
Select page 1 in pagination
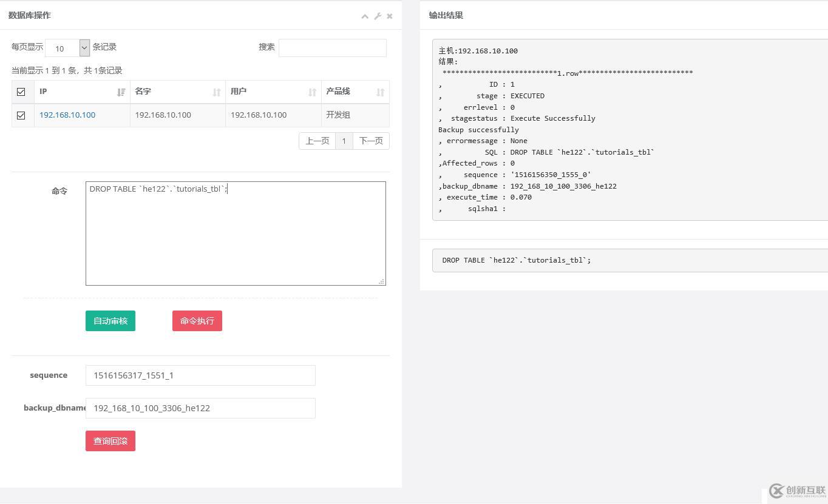pos(344,141)
